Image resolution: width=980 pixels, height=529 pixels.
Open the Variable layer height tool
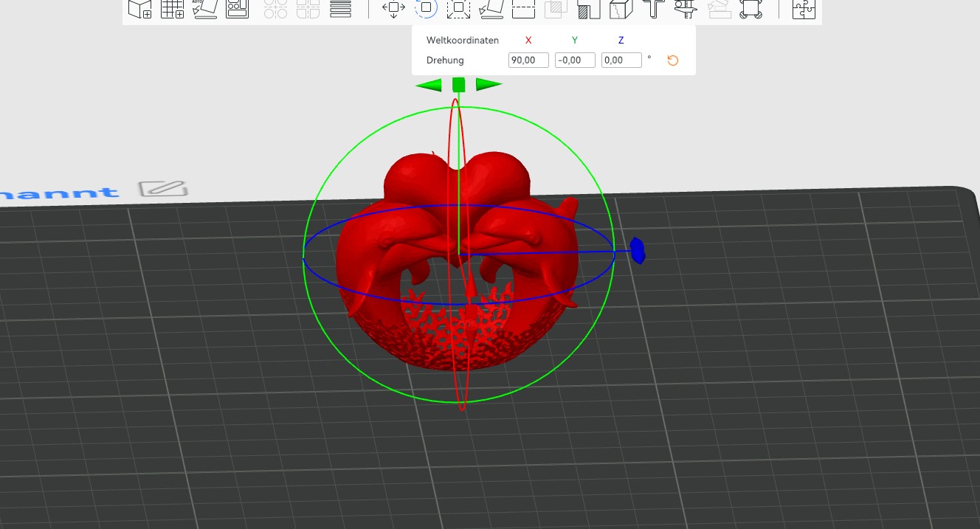[x=340, y=9]
